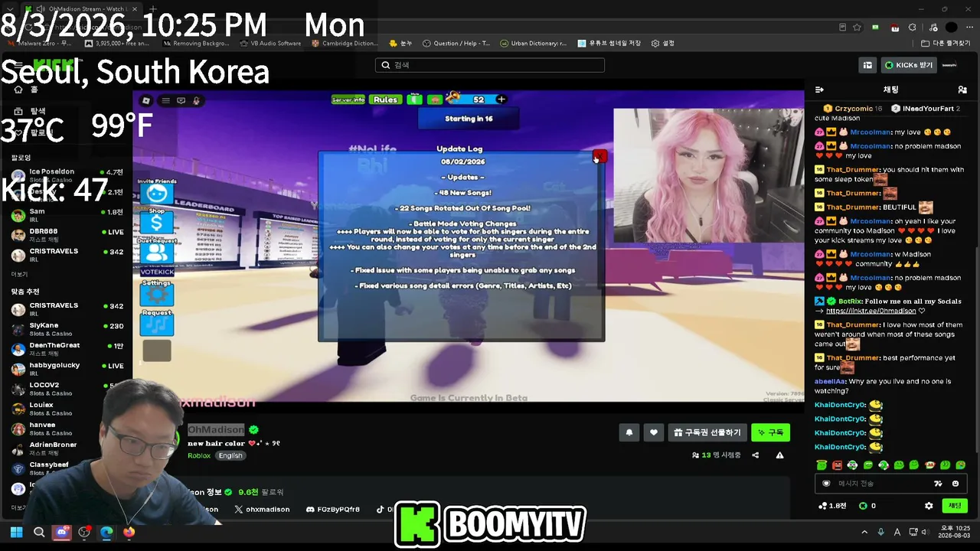Open the leaderboard icon beside KICKs button
The width and height of the screenshot is (980, 551).
click(x=867, y=65)
